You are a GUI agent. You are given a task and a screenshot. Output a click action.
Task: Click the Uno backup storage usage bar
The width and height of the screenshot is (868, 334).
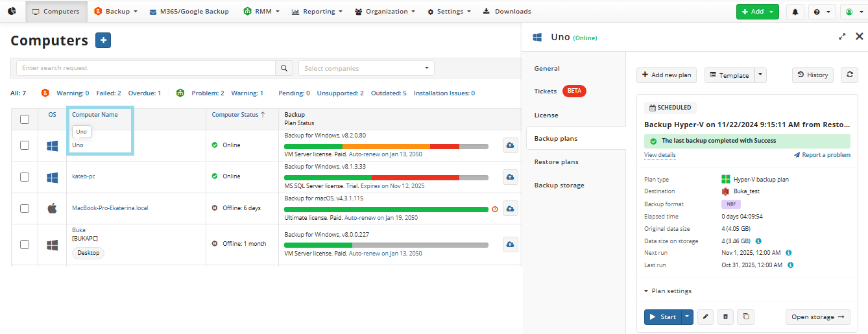point(386,147)
